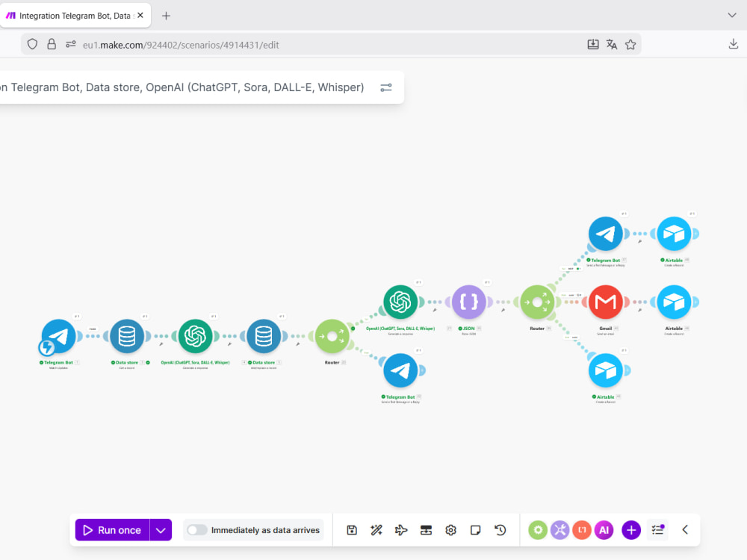Click the Immediately as data arrives label
Screen dimensions: 747x560
click(265, 530)
